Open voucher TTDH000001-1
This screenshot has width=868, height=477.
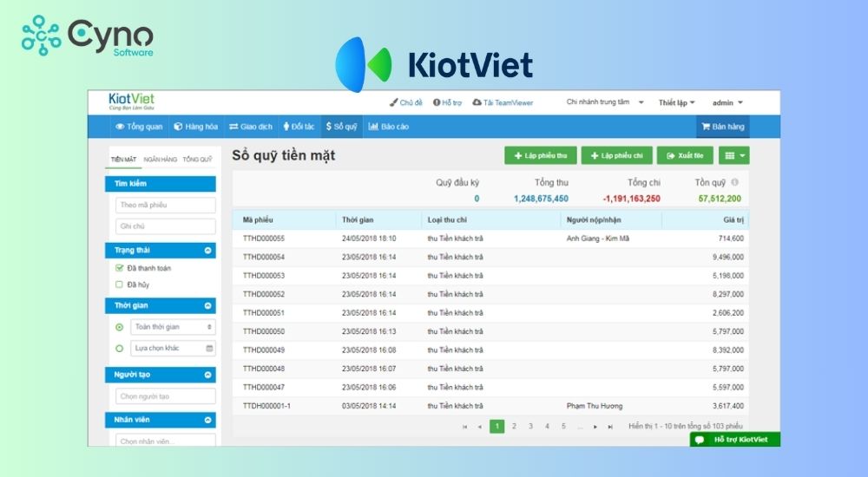(x=266, y=406)
